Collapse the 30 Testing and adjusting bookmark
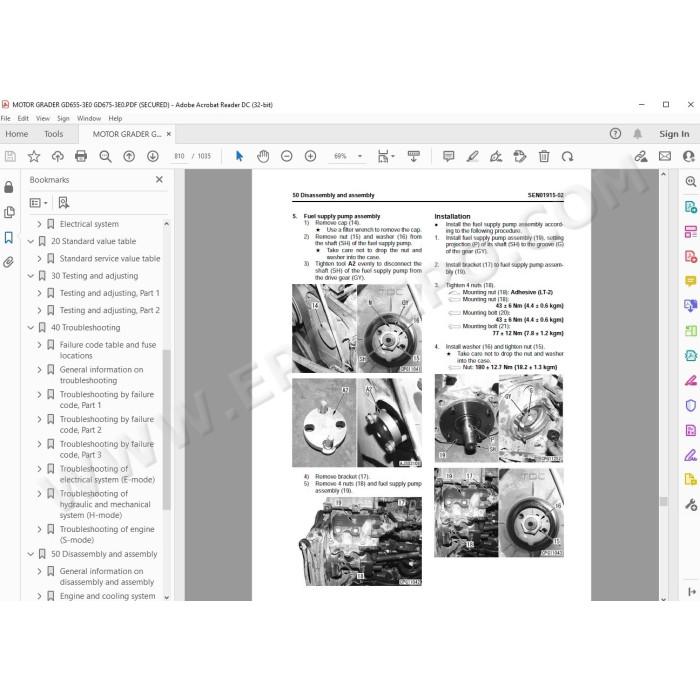 pos(31,276)
